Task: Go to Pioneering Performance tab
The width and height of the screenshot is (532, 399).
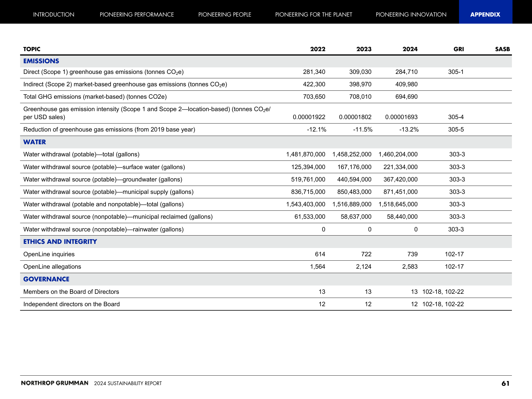Action: pos(137,14)
